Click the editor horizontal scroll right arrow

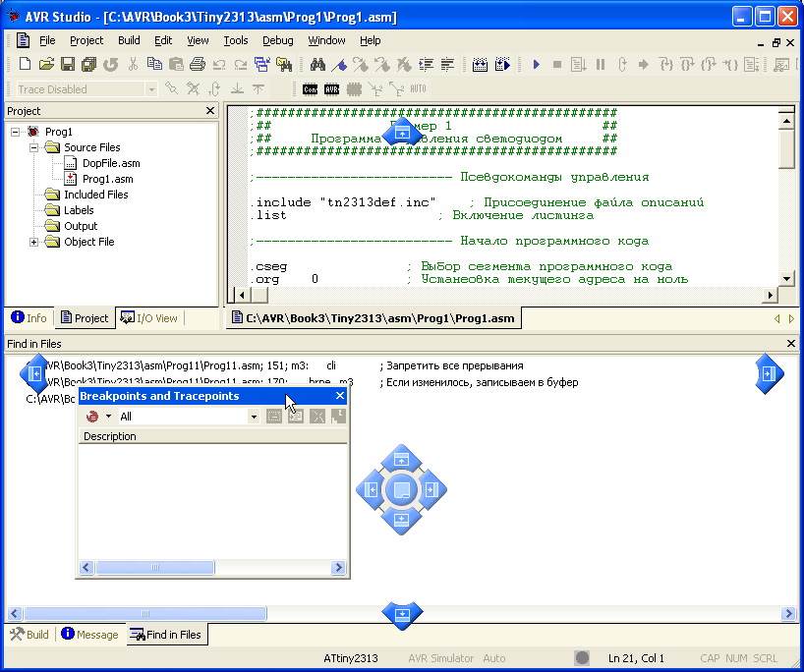click(x=770, y=295)
